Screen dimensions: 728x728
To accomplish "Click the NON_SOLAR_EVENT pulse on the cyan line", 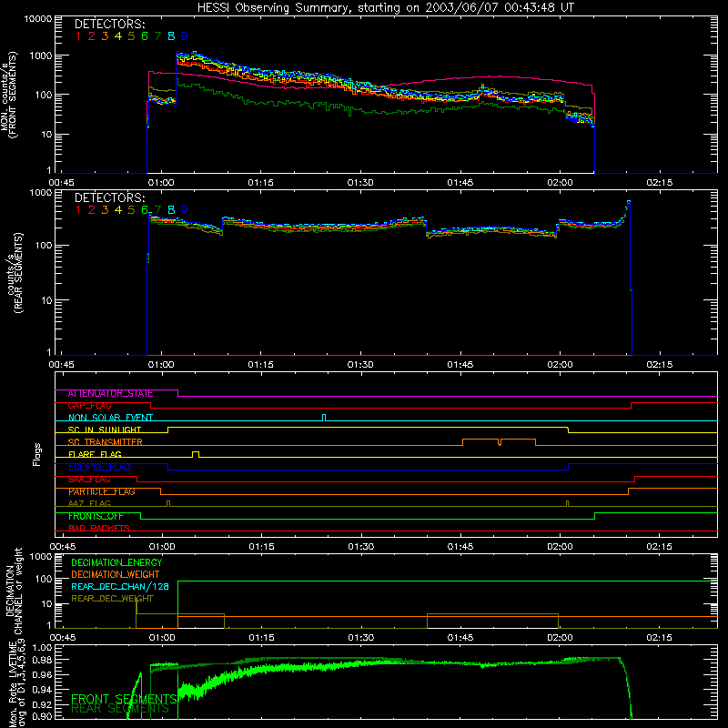I will click(x=324, y=418).
